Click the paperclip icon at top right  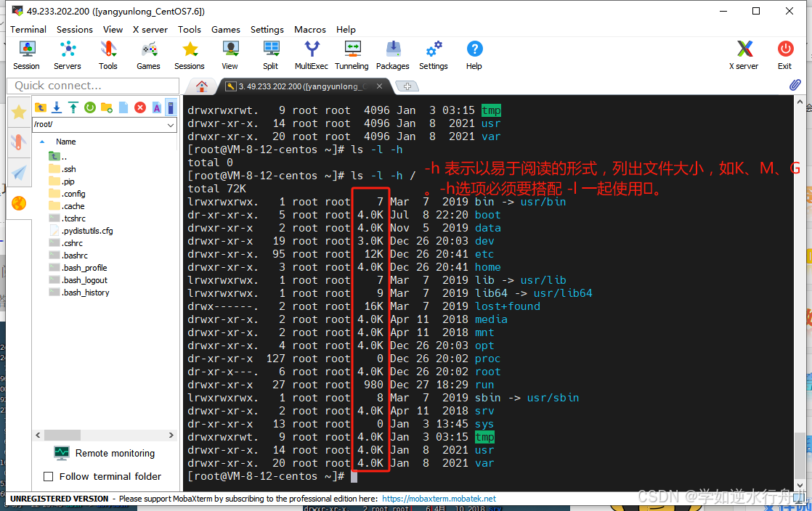point(795,85)
